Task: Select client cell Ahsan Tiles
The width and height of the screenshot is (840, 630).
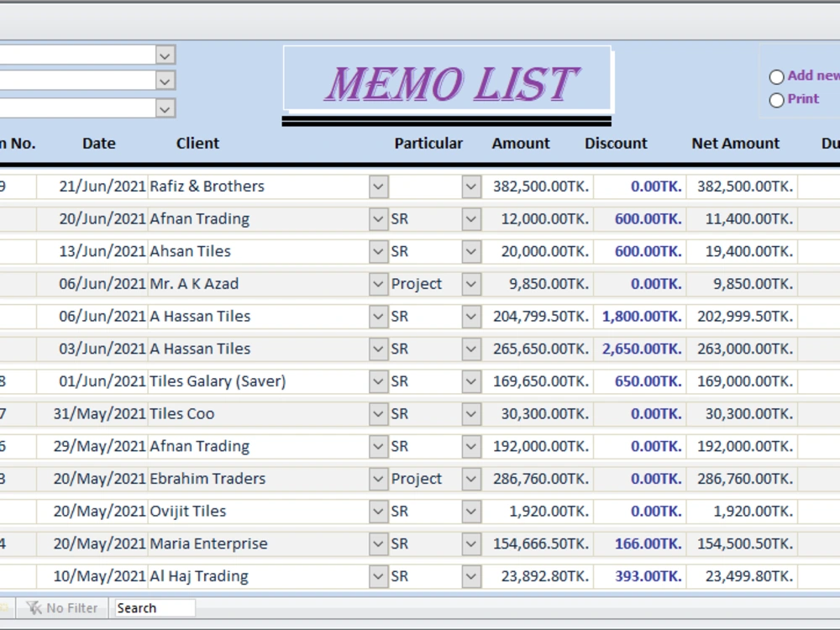Action: click(258, 251)
